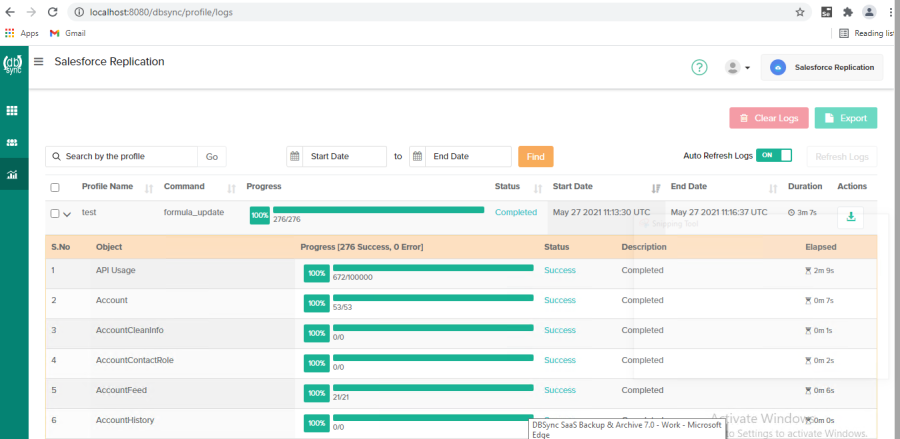900x439 pixels.
Task: Bookmark this page with the star icon
Action: [x=800, y=12]
